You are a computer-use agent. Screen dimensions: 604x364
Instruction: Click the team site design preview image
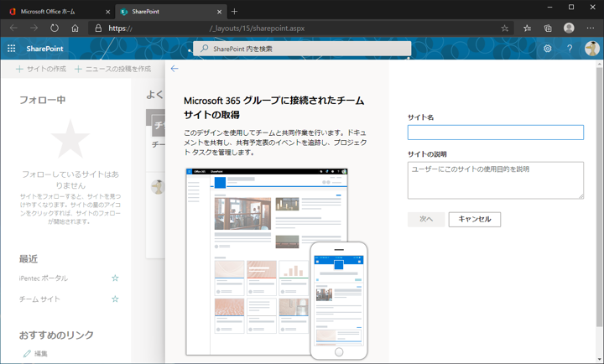(277, 263)
